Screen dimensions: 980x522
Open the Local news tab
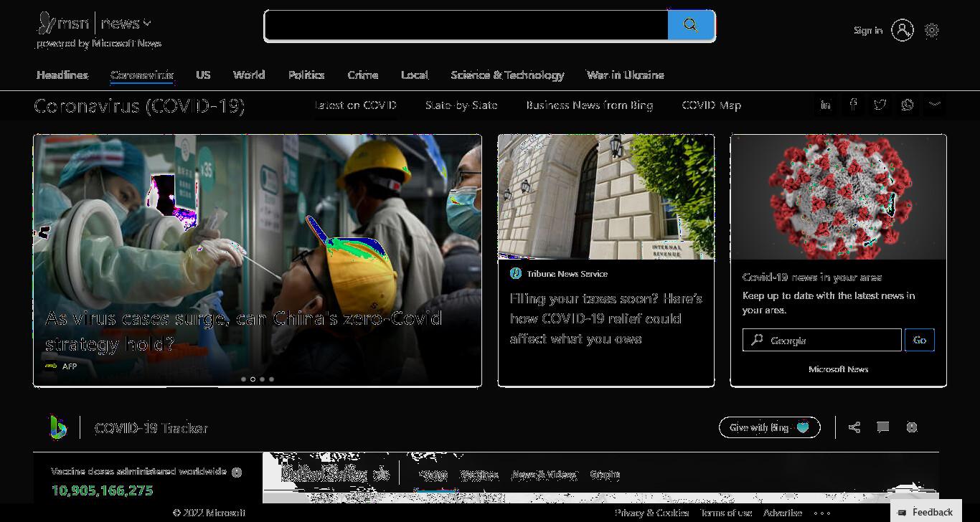(x=415, y=75)
